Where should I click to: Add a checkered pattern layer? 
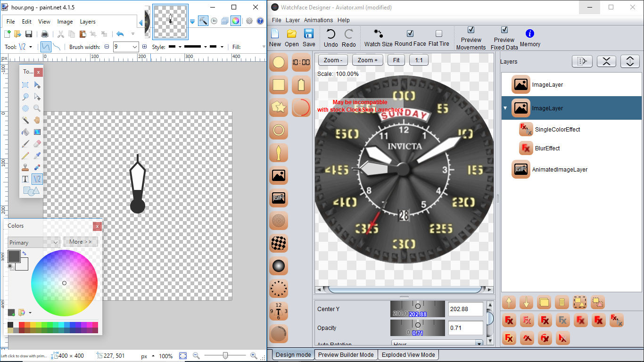pos(279,243)
